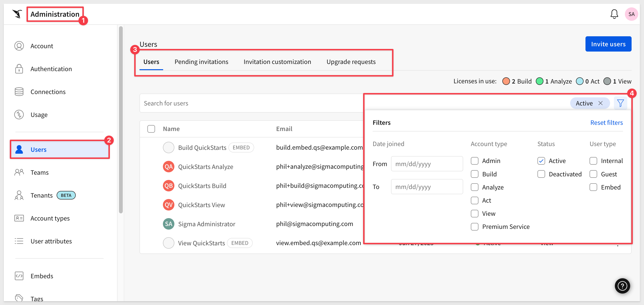Click the phil@sigmacomputing.com email

tap(315, 224)
